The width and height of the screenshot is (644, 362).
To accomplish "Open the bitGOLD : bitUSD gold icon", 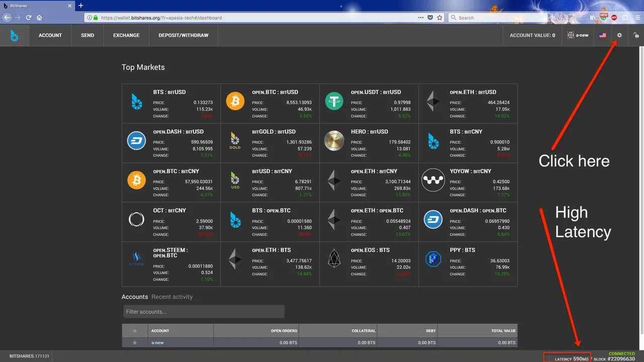I will click(235, 141).
